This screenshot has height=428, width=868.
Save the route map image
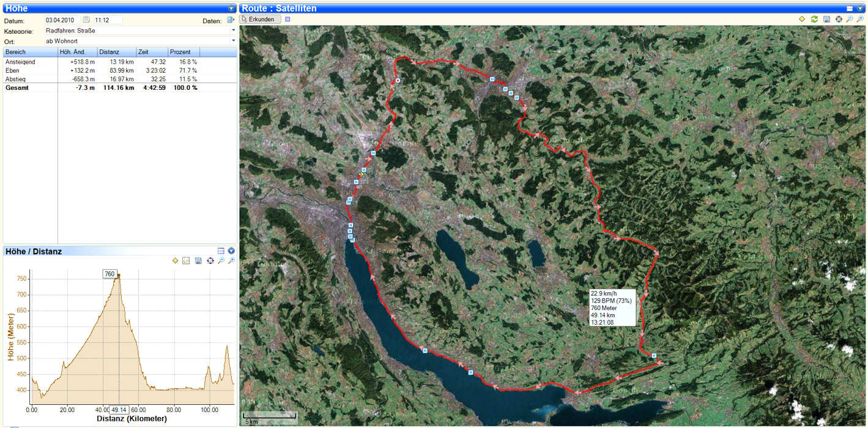826,19
